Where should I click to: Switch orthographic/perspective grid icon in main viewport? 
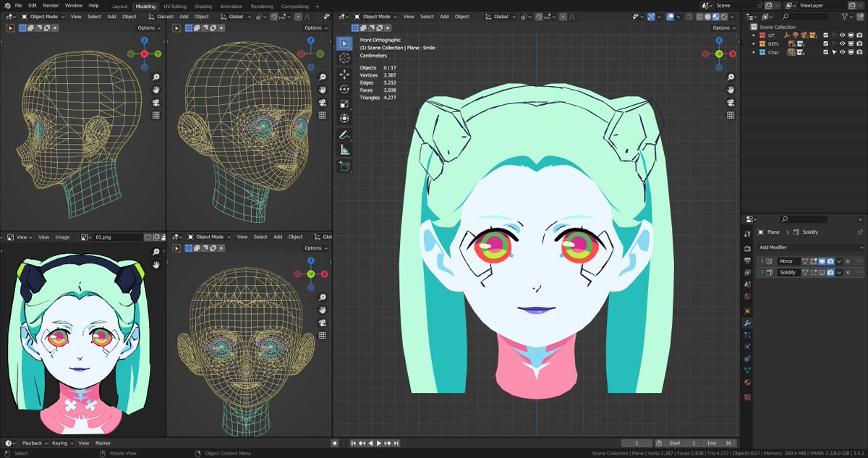pos(731,115)
